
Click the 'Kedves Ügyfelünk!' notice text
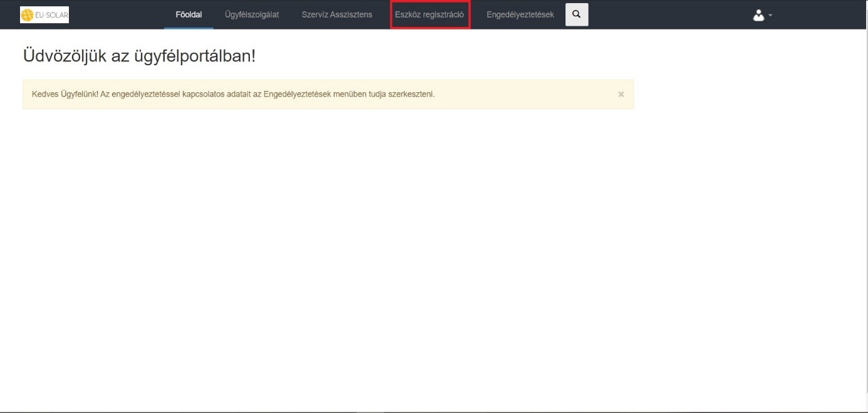[x=65, y=95]
